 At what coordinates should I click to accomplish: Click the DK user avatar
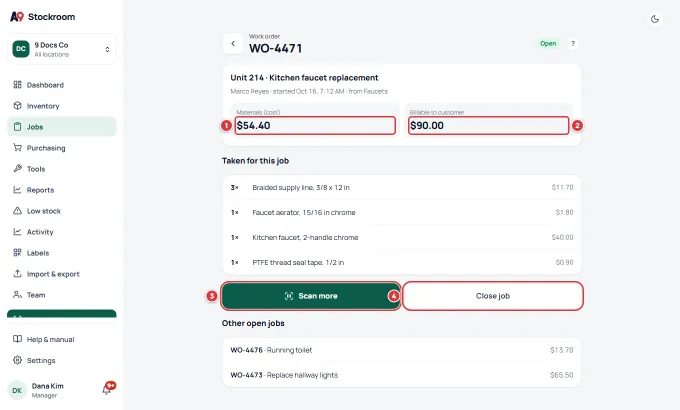point(17,390)
